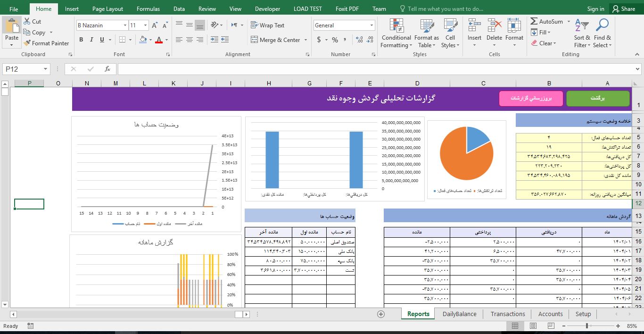The height and width of the screenshot is (334, 644).
Task: Click the Format Painter brush icon
Action: 27,43
